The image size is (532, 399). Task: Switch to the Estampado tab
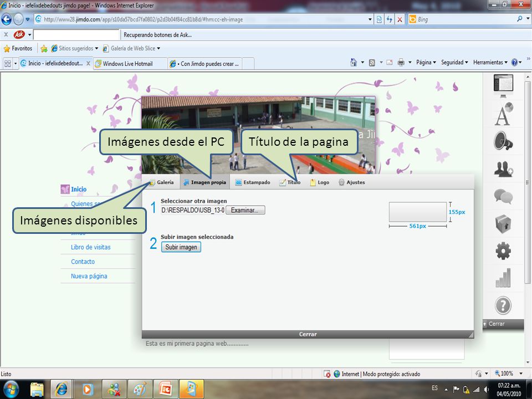(253, 182)
